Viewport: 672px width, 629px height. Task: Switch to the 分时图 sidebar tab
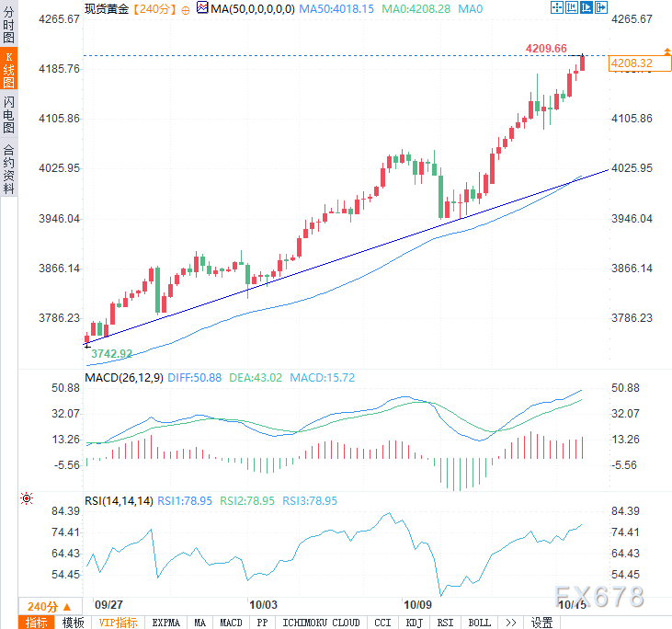coord(8,27)
